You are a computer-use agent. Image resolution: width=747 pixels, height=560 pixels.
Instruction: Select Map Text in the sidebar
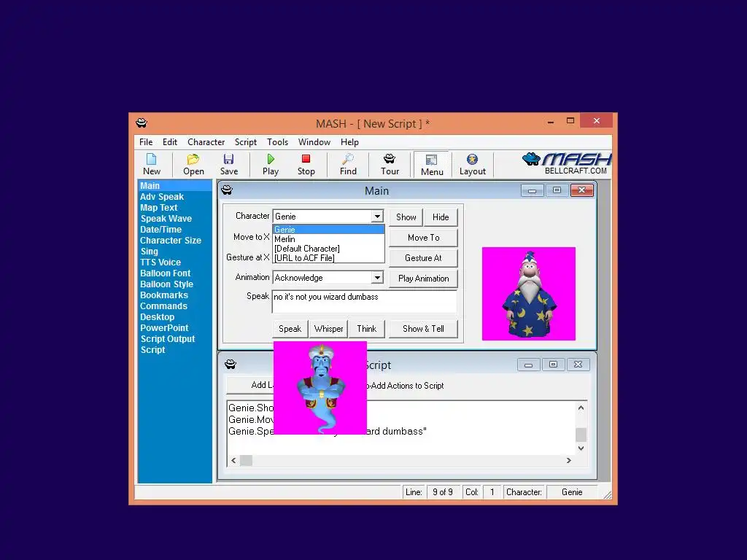click(158, 208)
